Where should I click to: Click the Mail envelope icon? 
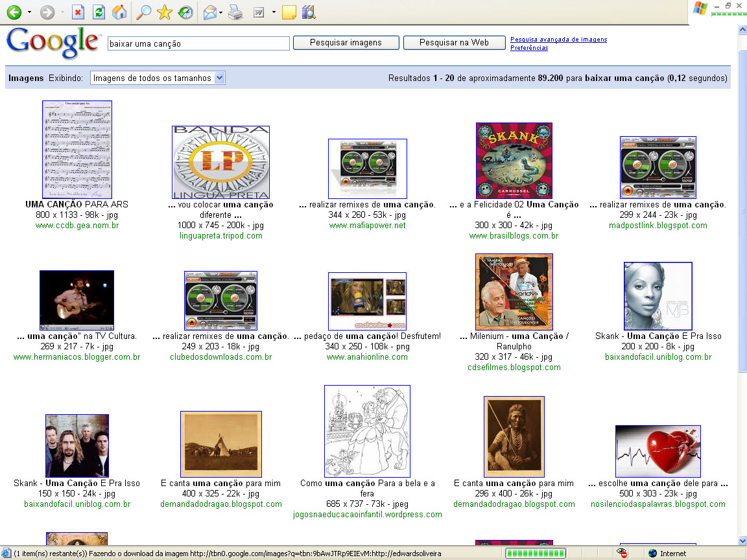pyautogui.click(x=209, y=12)
